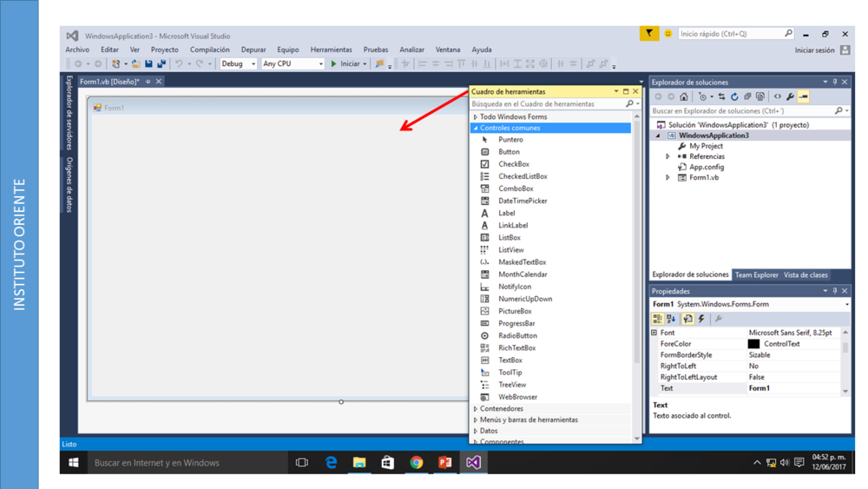This screenshot has height=489, width=868.
Task: Show events lightning bolt in Properties
Action: point(701,319)
